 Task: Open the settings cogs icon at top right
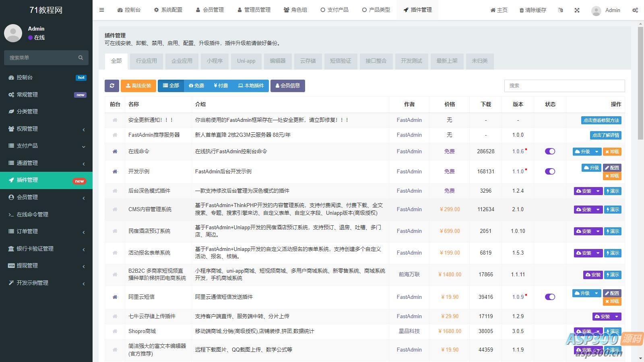635,10
